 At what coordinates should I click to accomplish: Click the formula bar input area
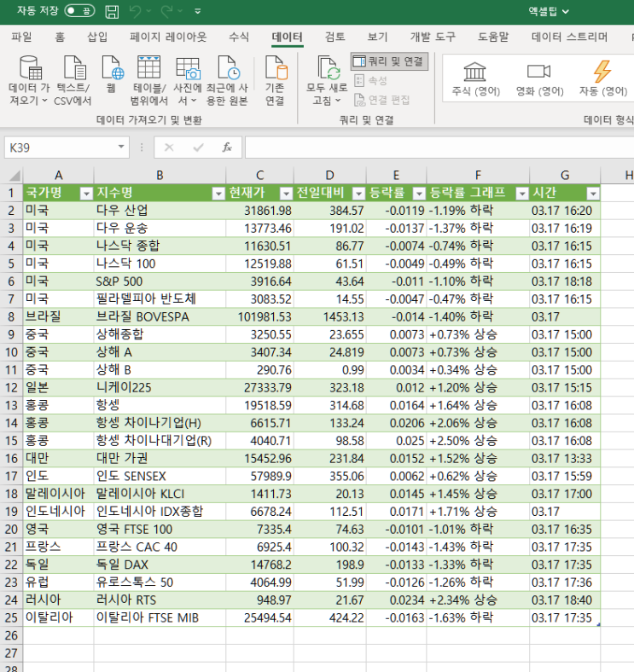(439, 148)
